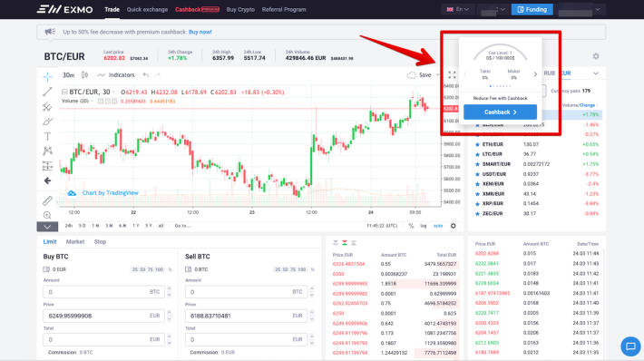The image size is (644, 361).
Task: Click order book price 6326.4831504
Action: tap(348, 264)
